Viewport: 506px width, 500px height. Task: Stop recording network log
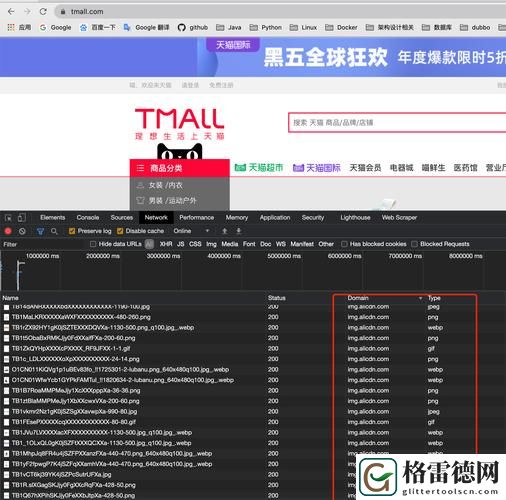click(x=8, y=231)
